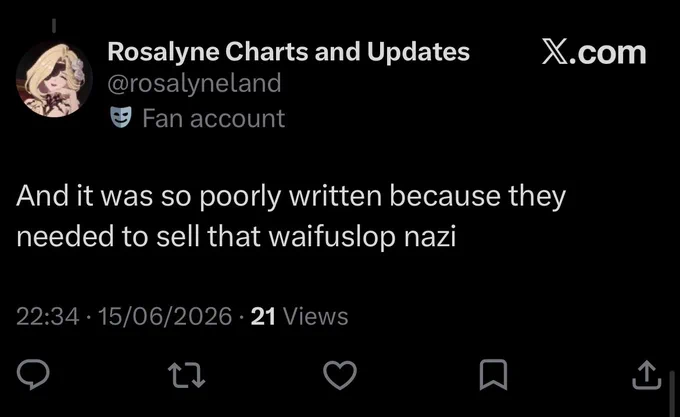680x417 pixels.
Task: Select the Fan account label text
Action: tap(214, 118)
